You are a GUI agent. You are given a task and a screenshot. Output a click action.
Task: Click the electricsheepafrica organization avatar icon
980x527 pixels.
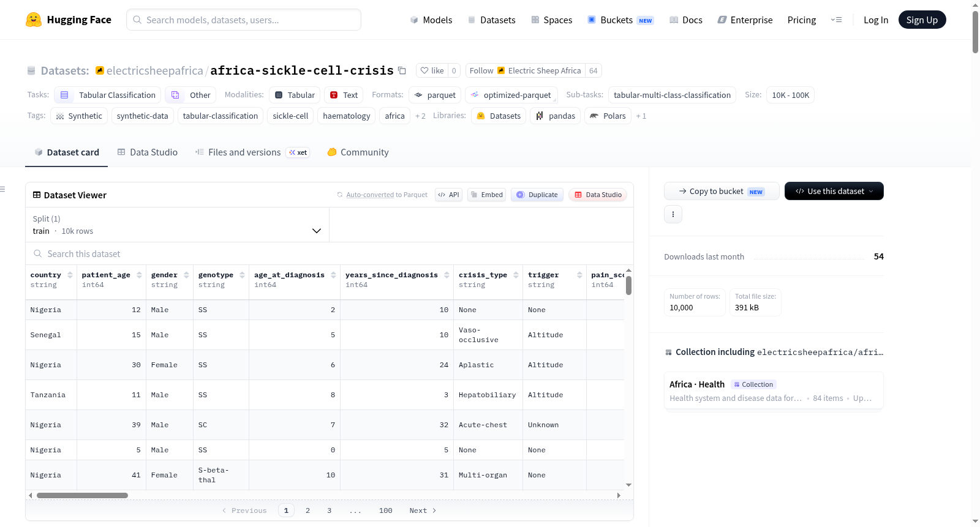click(x=100, y=70)
